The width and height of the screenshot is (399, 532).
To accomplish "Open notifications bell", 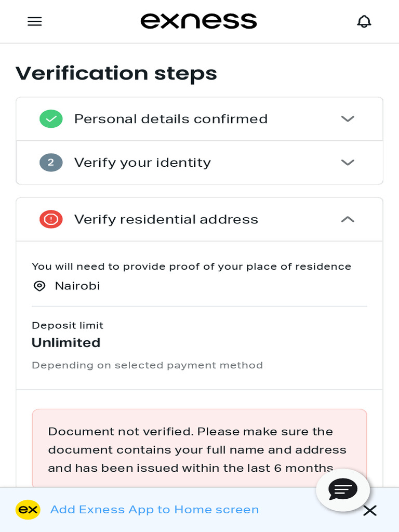I will click(x=364, y=21).
